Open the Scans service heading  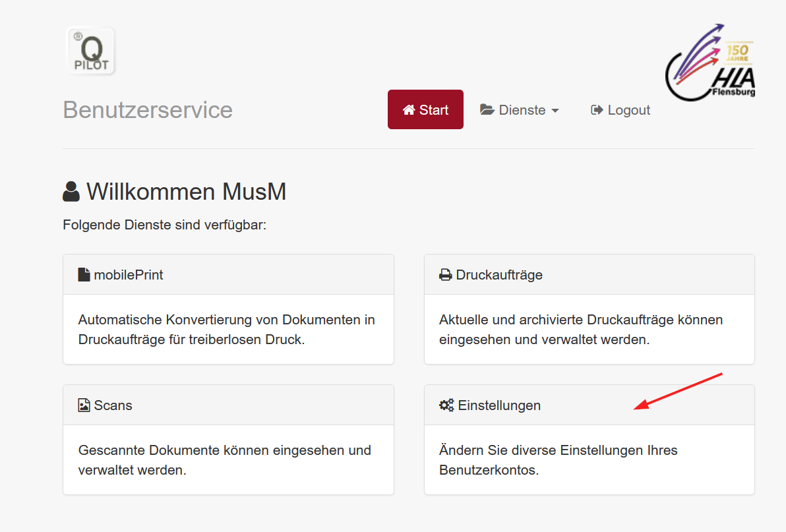point(113,405)
